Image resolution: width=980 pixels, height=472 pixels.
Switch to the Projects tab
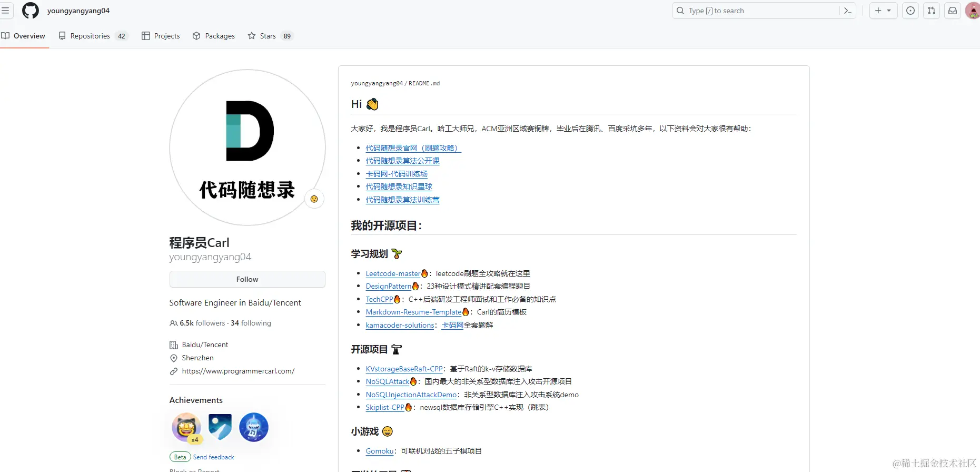[x=161, y=36]
